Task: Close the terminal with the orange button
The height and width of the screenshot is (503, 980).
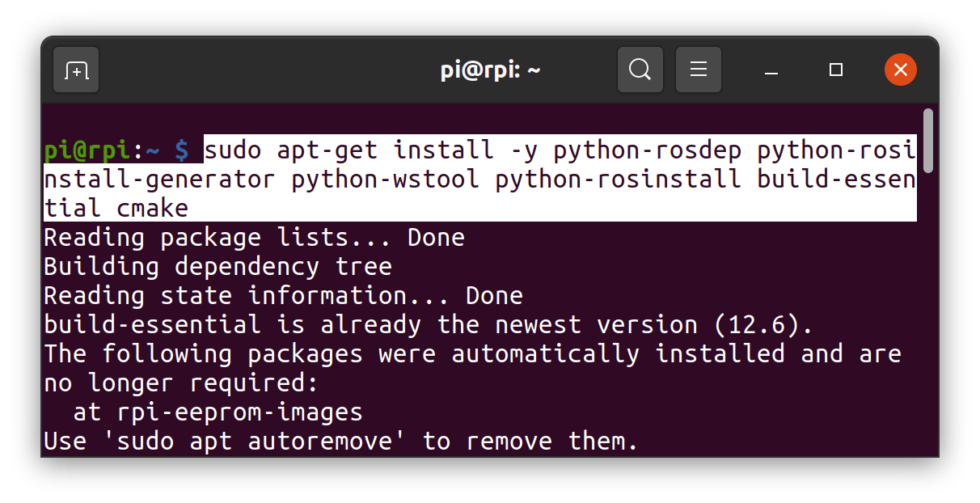Action: click(900, 70)
